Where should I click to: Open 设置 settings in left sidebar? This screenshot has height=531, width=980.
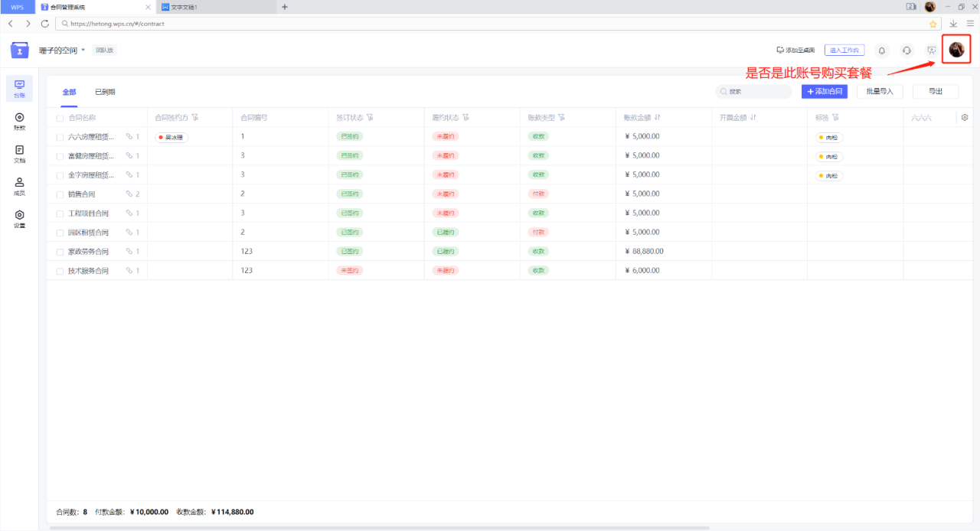(x=19, y=219)
